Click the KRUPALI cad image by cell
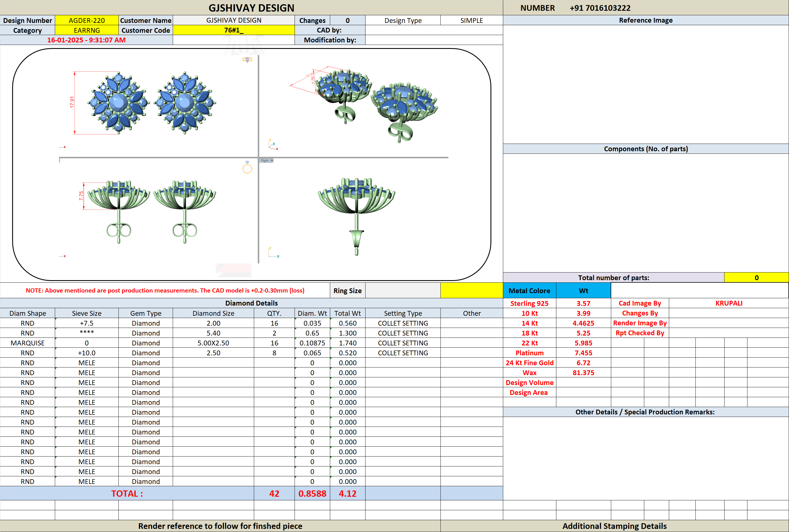 click(x=729, y=303)
